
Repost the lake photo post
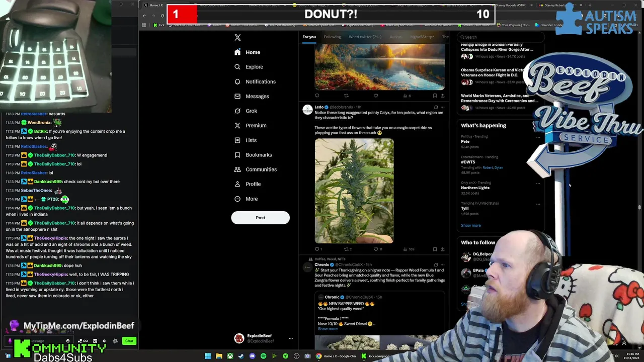click(346, 96)
